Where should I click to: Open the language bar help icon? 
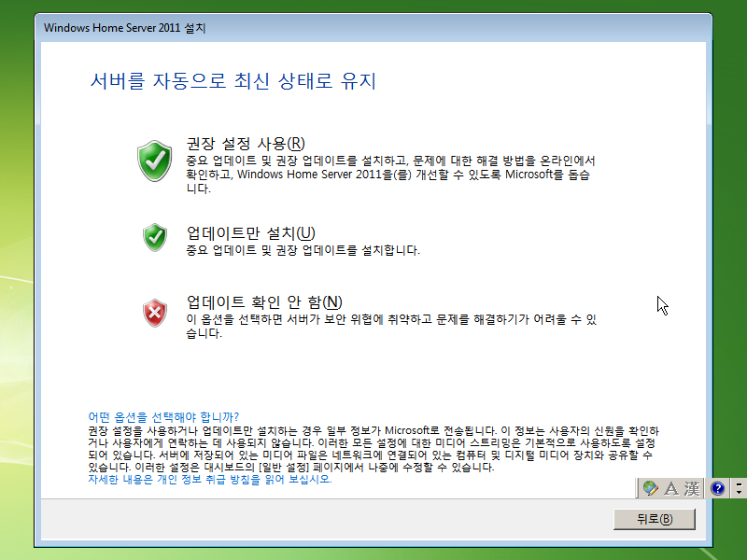click(717, 488)
